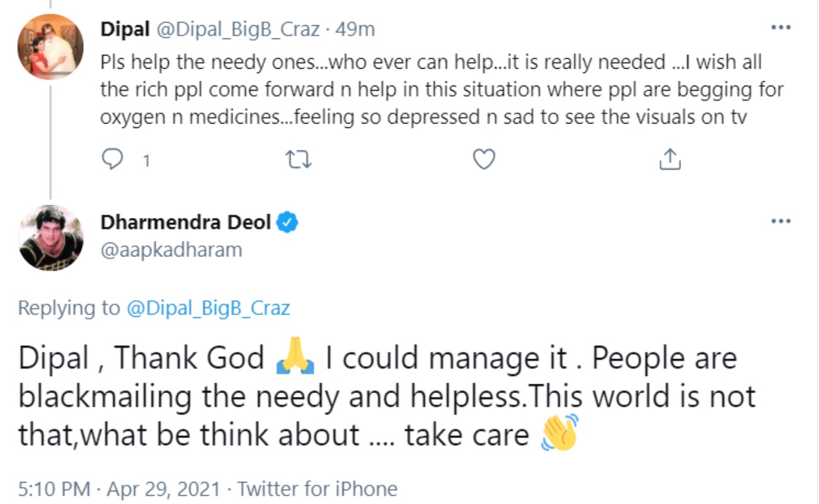The image size is (819, 504).
Task: Click the reply count beside the reply icon
Action: pyautogui.click(x=146, y=161)
